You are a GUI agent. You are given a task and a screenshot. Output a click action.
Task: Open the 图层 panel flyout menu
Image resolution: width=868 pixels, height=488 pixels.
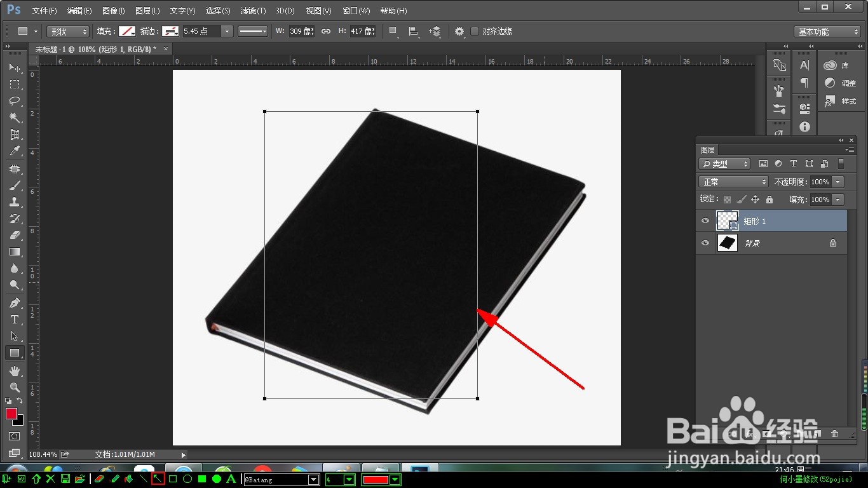[850, 150]
